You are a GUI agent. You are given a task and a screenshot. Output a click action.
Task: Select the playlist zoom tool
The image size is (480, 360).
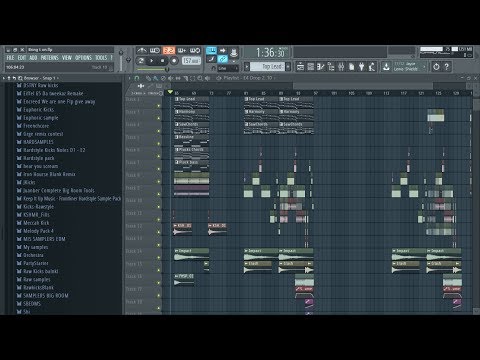(200, 78)
